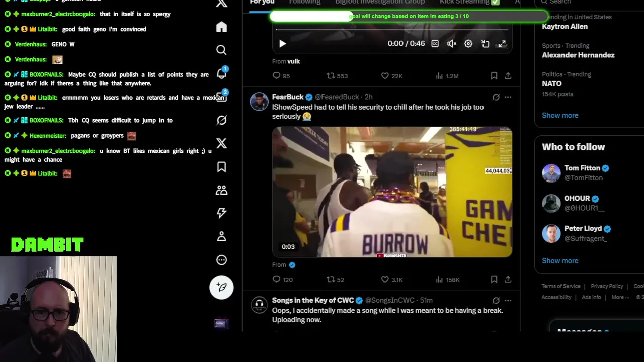
Task: View analytics for the 1.2M views post
Action: (x=447, y=76)
